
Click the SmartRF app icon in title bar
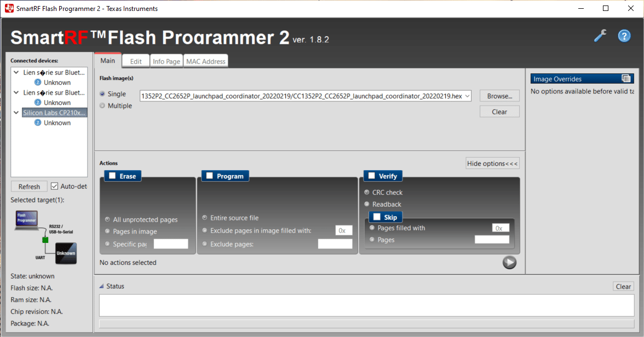click(x=9, y=8)
